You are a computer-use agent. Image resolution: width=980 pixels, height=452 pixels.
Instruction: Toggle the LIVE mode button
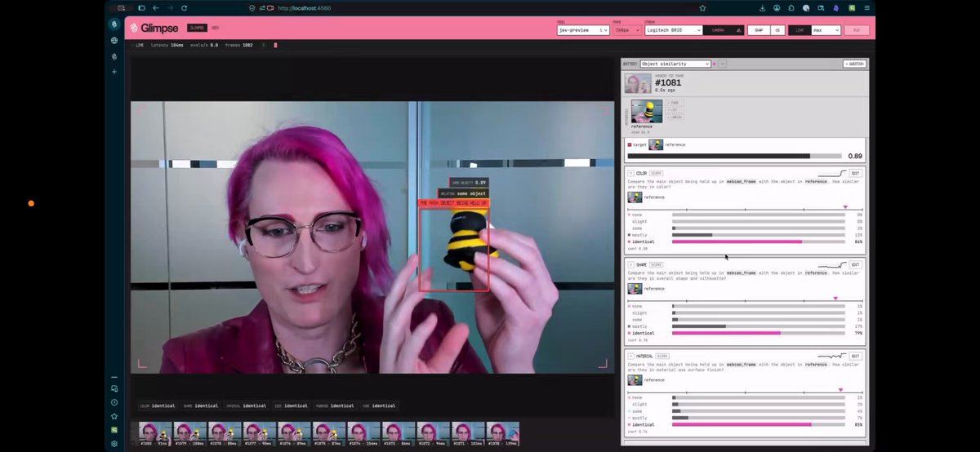[800, 29]
